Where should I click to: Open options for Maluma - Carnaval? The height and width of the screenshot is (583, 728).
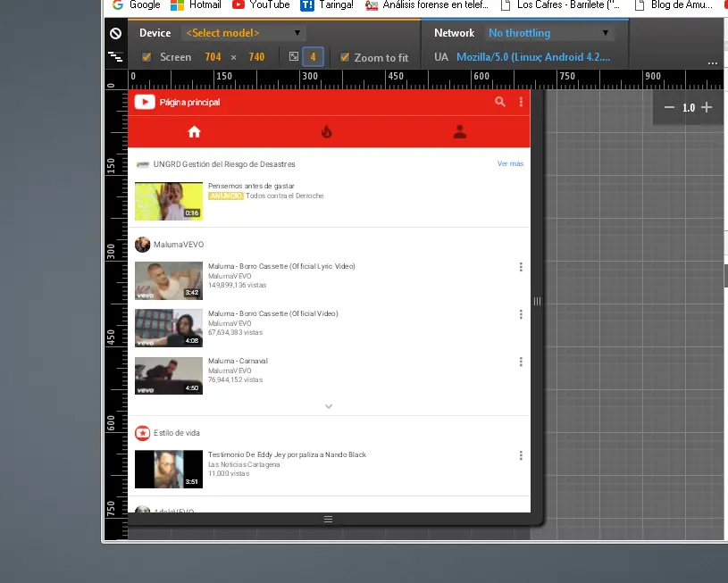521,362
